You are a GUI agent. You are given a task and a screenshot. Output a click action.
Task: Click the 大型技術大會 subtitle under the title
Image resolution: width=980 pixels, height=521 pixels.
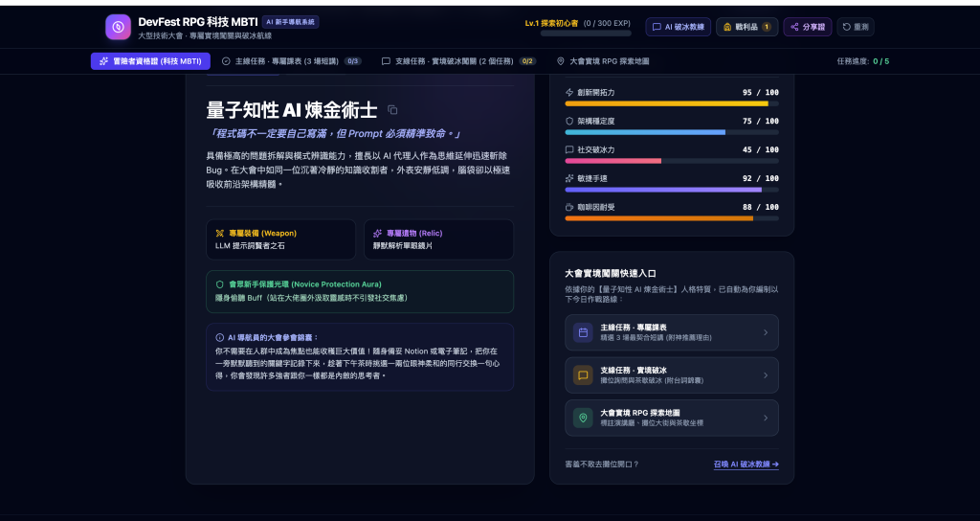point(205,36)
